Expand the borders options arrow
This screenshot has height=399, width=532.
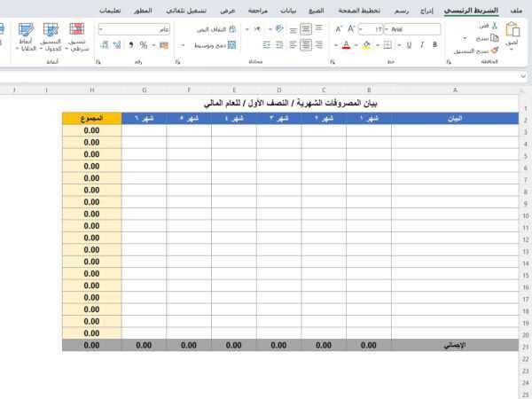coord(378,45)
